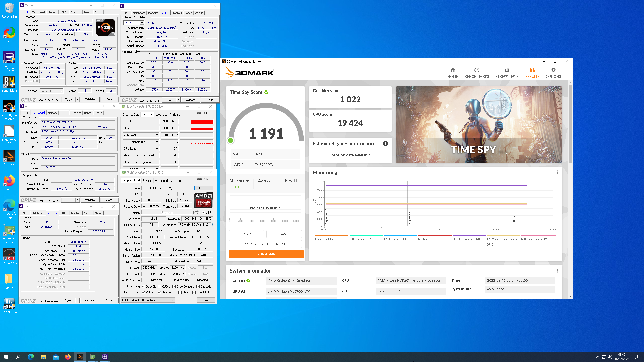Open the 3DMark BENCHMARKS section
This screenshot has width=644, height=362.
[x=476, y=73]
